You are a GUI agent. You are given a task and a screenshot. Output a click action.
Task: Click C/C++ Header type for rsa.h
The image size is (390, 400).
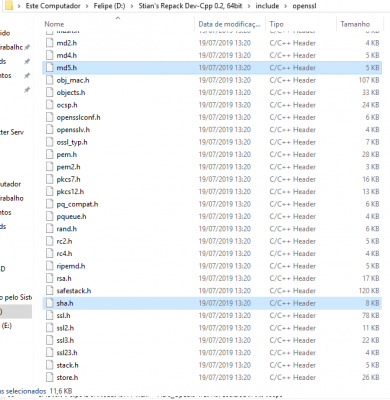pyautogui.click(x=293, y=278)
